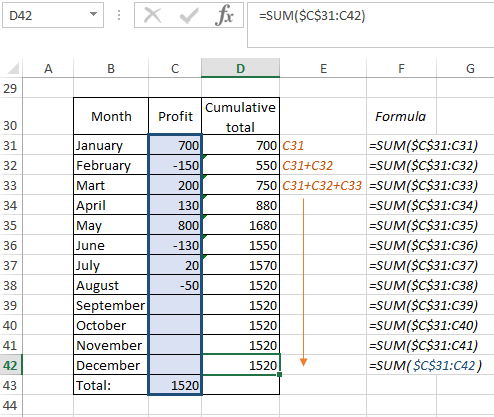Select column D header
The image size is (494, 417).
240,68
